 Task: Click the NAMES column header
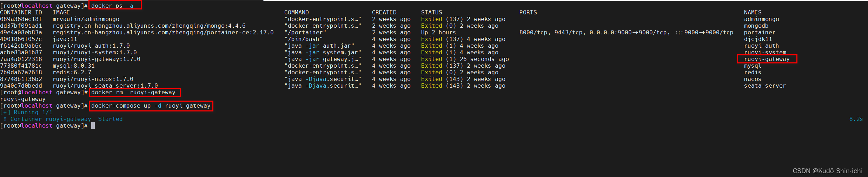[x=753, y=13]
